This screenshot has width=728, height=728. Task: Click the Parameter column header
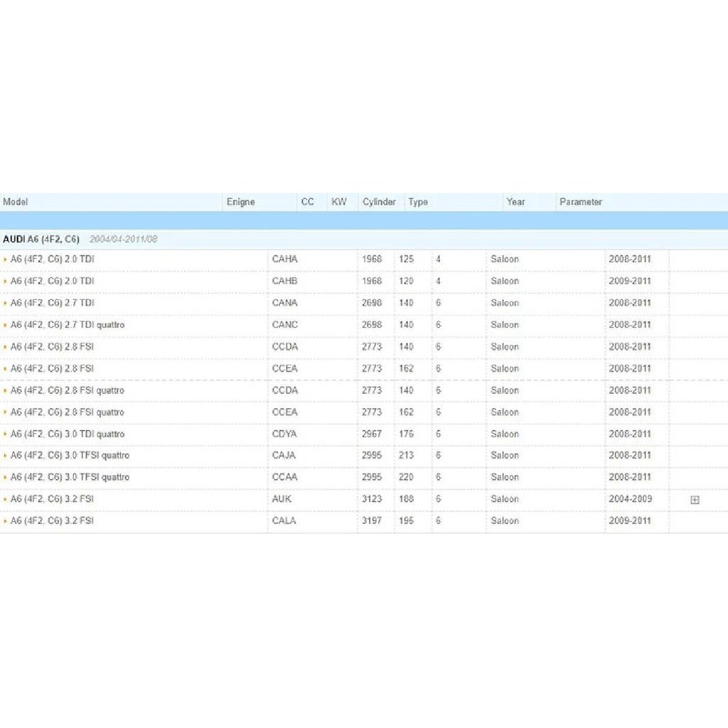click(x=581, y=202)
